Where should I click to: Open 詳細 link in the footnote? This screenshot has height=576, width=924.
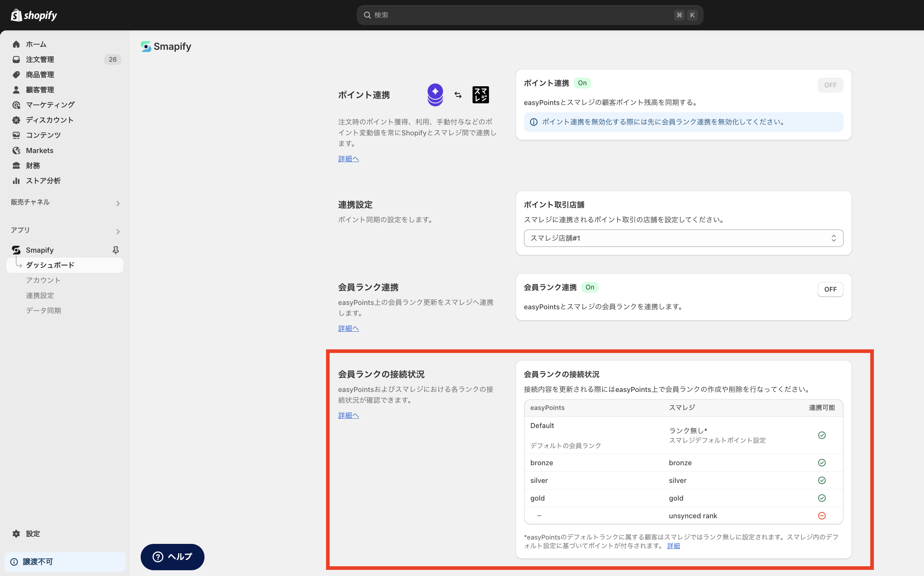point(673,546)
